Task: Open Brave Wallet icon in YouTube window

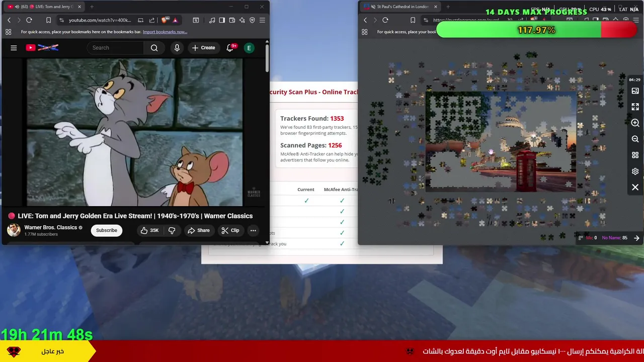Action: tap(232, 20)
